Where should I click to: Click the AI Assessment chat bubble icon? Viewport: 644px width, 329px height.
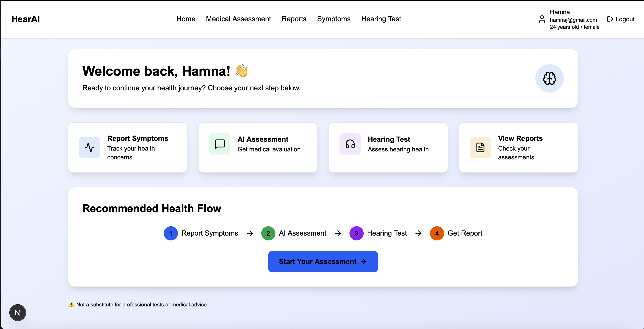pyautogui.click(x=219, y=144)
